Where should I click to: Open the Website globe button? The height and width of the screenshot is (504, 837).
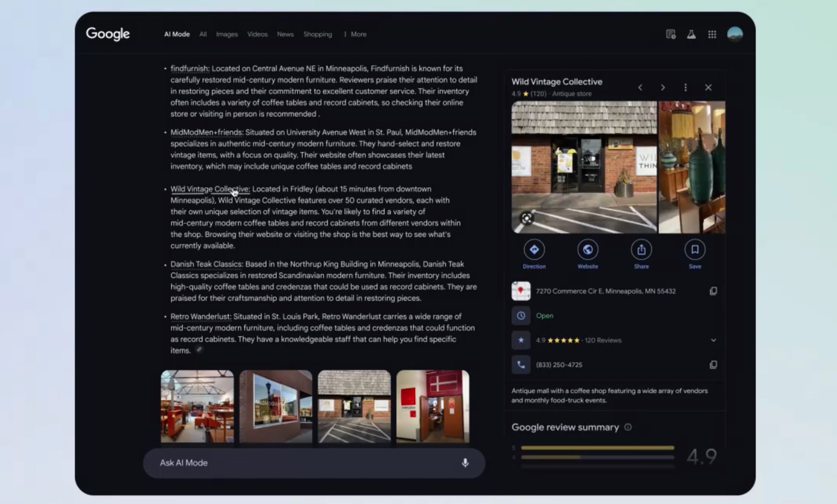pyautogui.click(x=587, y=254)
